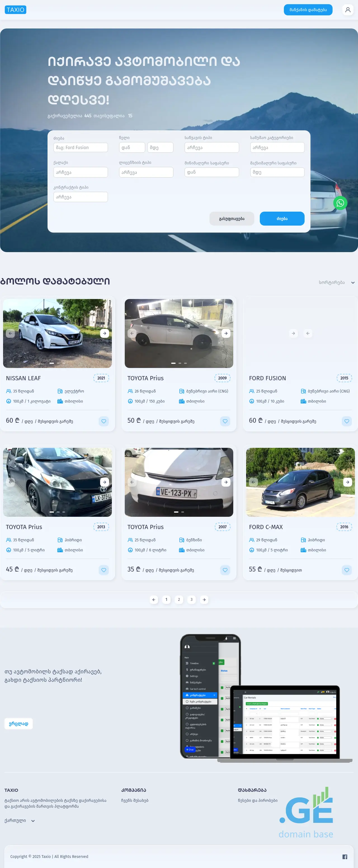Screen dimensions: 358x868
Task: Click the ძიება search text field
Action: (81, 147)
